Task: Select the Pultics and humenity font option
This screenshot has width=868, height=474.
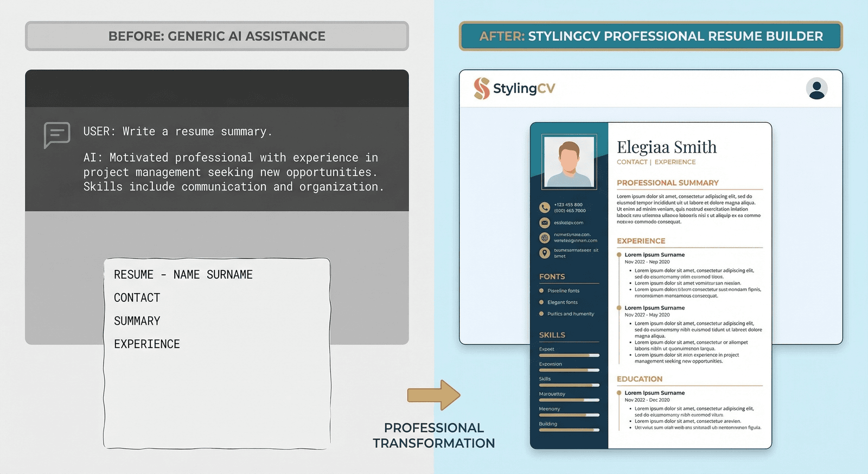Action: [571, 314]
